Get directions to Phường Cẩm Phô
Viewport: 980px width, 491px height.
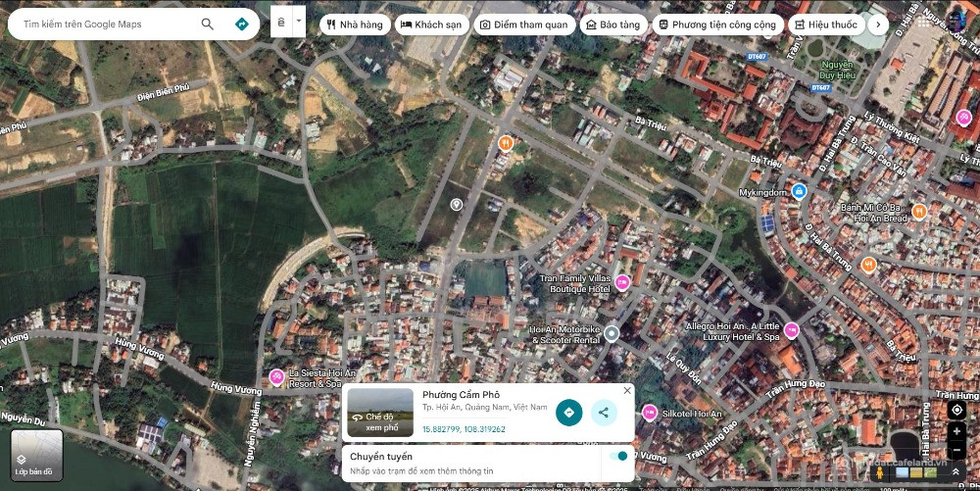click(x=568, y=413)
